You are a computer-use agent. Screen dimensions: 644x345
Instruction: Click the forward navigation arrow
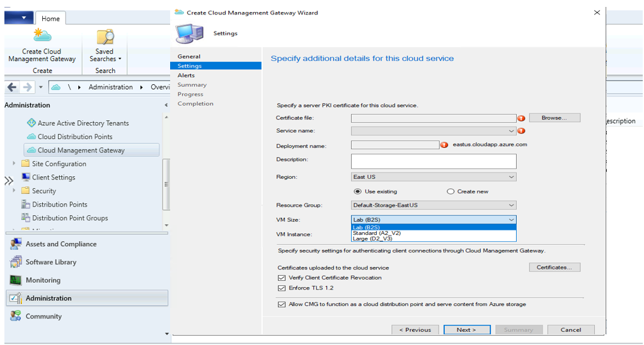(x=27, y=87)
